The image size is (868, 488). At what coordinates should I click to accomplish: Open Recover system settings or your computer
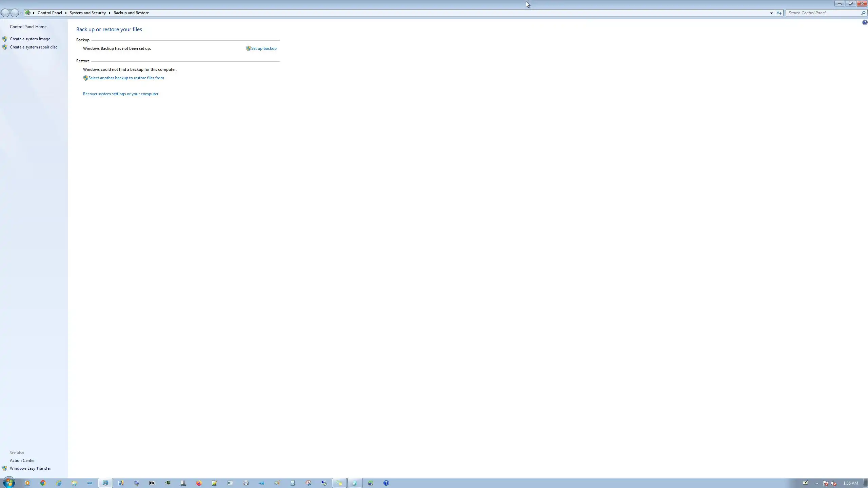point(120,94)
